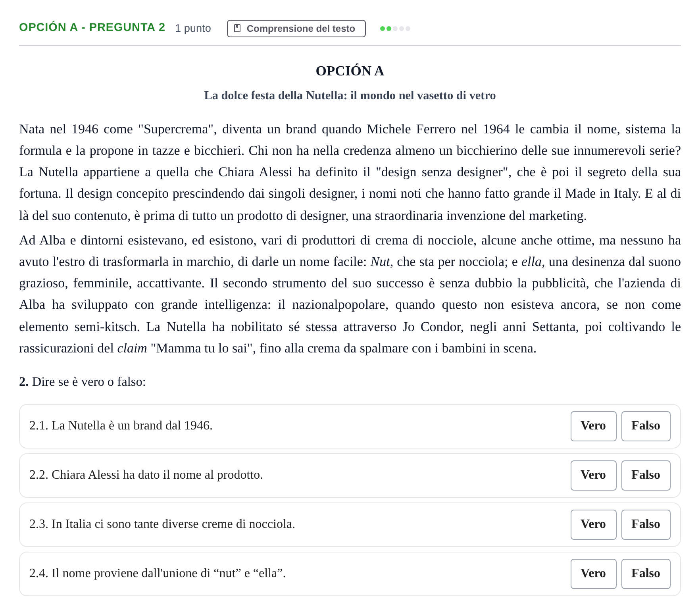Click statement In Italia ci sono tante diverse creme
700x616 pixels.
coord(162,524)
